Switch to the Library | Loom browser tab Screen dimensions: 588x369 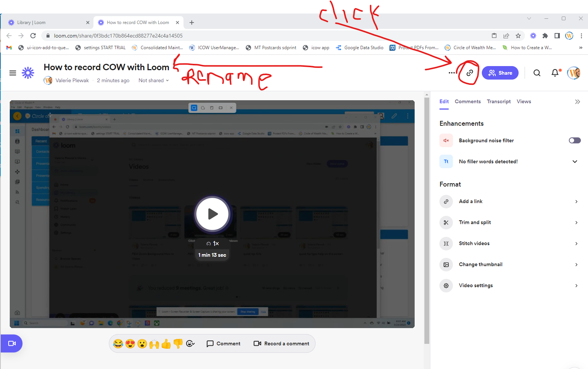48,23
